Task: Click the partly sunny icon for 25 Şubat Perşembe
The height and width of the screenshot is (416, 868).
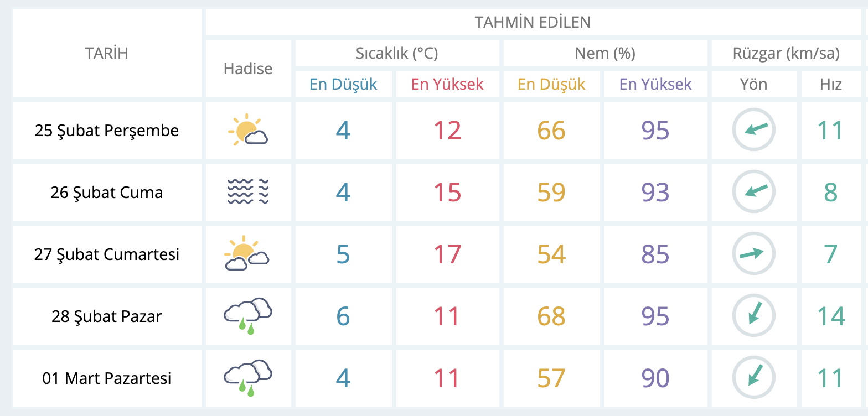Action: (248, 131)
